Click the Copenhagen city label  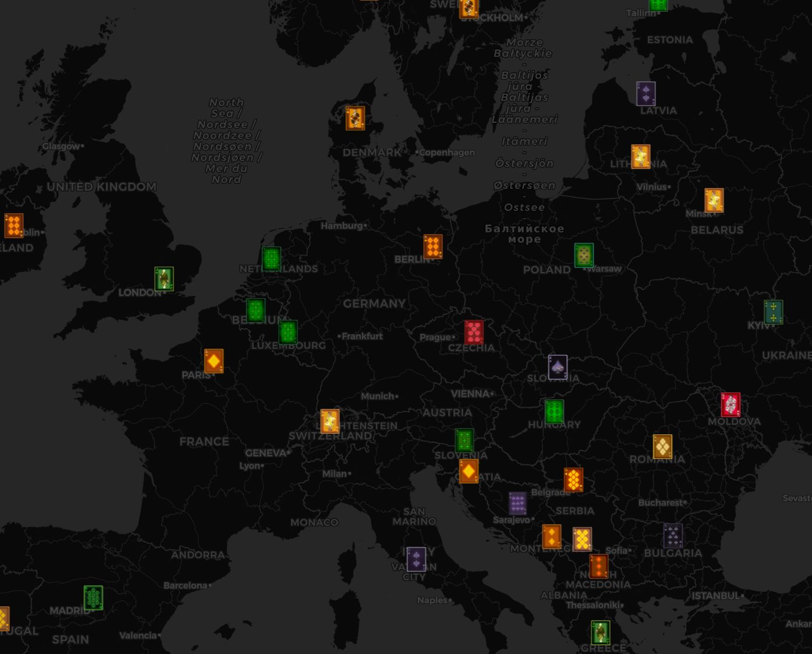tap(446, 153)
